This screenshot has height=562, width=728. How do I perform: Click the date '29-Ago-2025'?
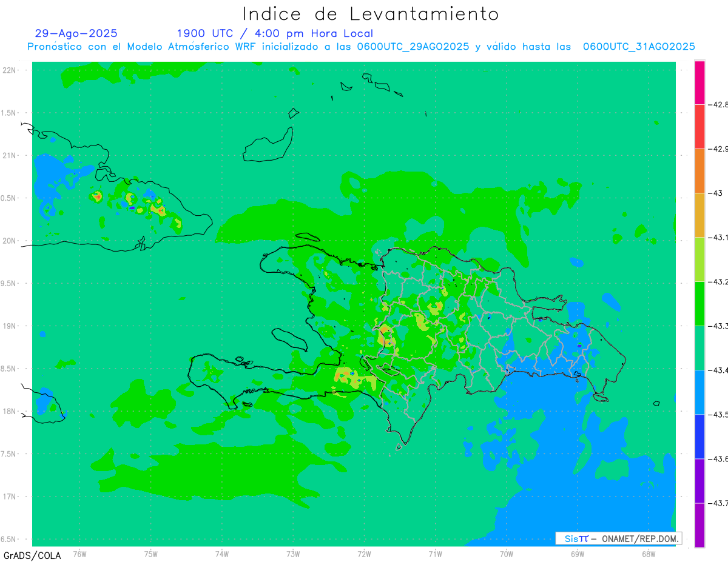pos(76,33)
